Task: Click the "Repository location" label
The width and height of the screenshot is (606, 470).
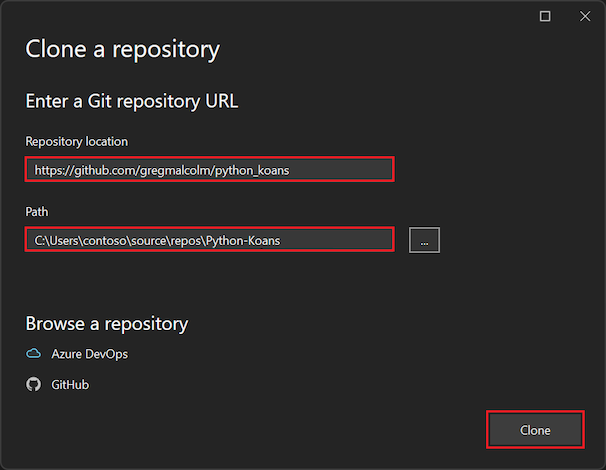Action: pos(77,141)
